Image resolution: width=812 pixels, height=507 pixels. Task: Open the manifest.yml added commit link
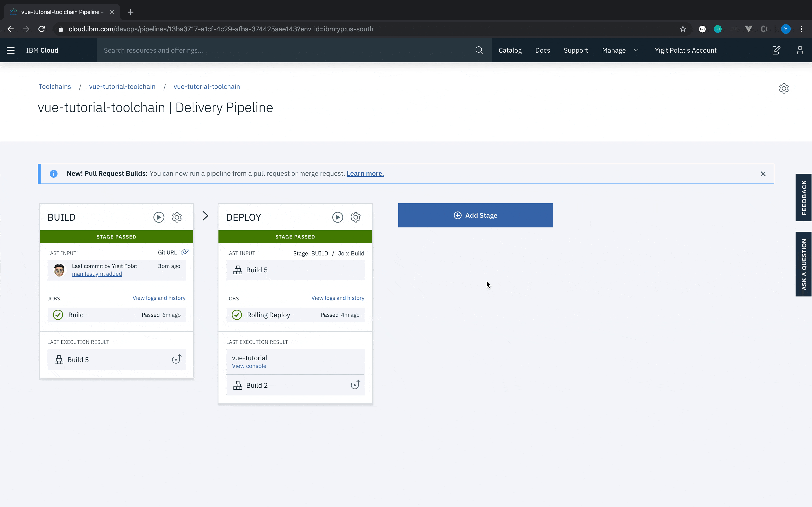(97, 274)
